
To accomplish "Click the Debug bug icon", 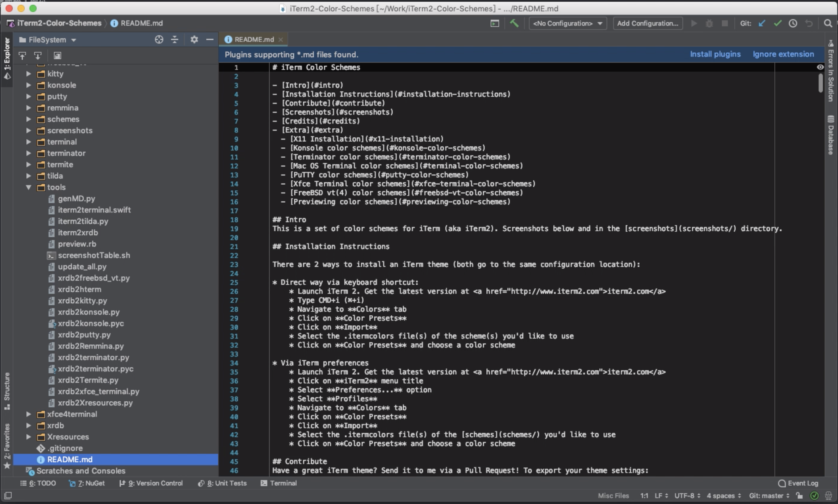I will 709,23.
